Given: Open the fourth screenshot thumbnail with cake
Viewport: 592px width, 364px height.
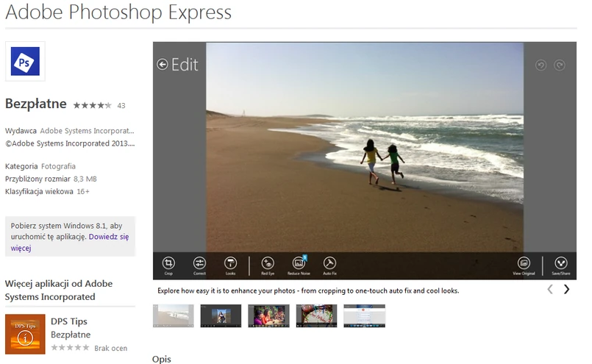Looking at the screenshot, I should (316, 315).
